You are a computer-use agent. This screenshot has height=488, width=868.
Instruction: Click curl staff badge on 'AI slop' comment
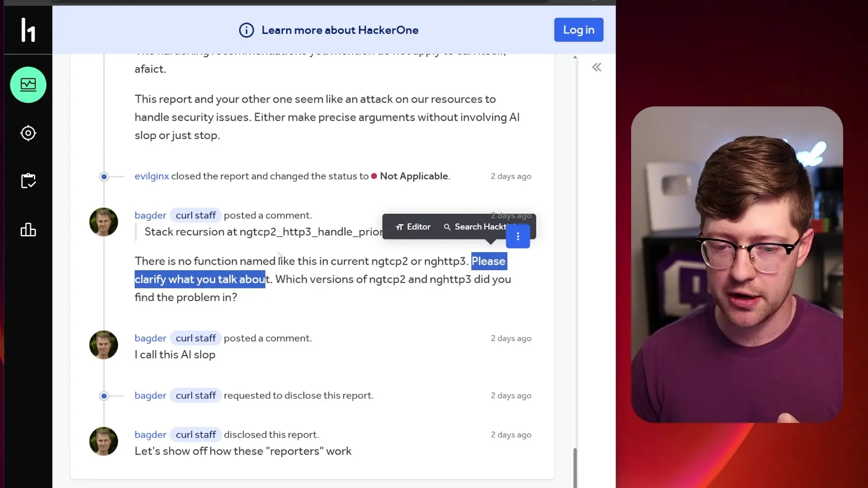[x=196, y=338]
